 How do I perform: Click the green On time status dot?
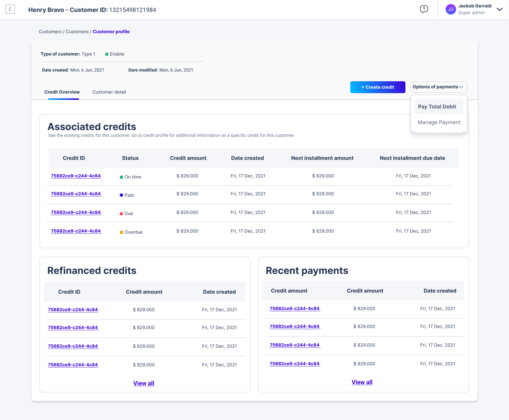[x=121, y=177]
